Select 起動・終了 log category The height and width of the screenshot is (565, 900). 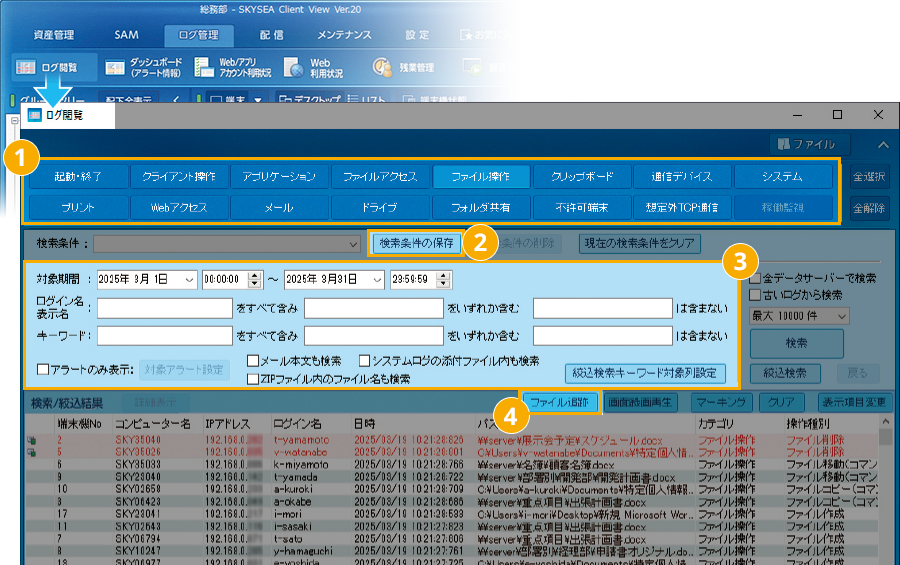pyautogui.click(x=79, y=176)
